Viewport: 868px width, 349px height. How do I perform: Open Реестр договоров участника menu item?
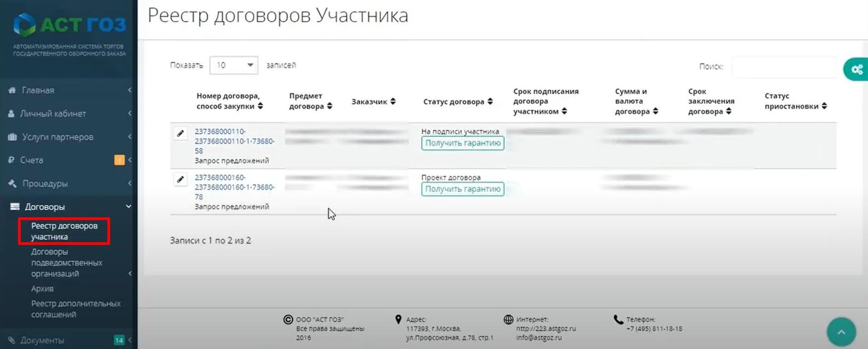[64, 231]
